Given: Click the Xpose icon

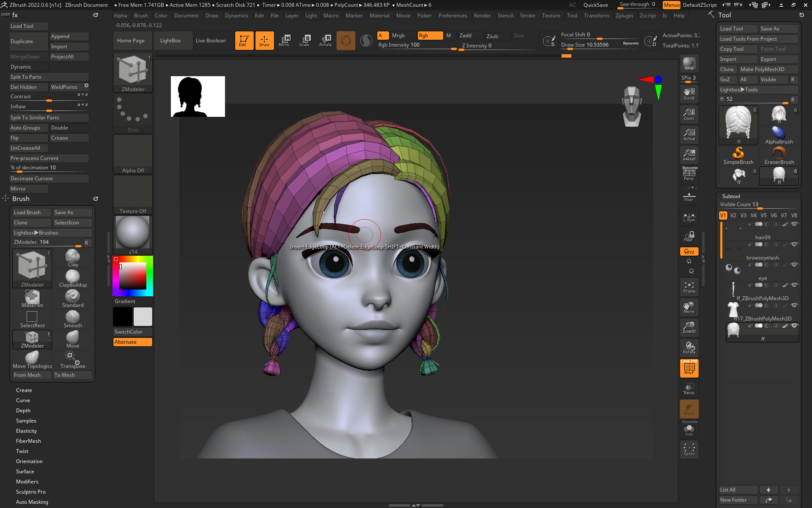Looking at the screenshot, I should tap(689, 450).
